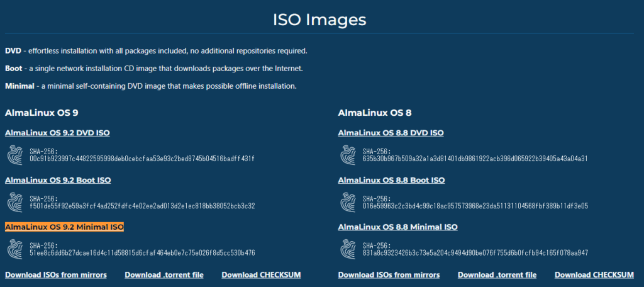Select SHA-256 hash starting with 831a8c932342
The width and height of the screenshot is (644, 287).
click(475, 253)
